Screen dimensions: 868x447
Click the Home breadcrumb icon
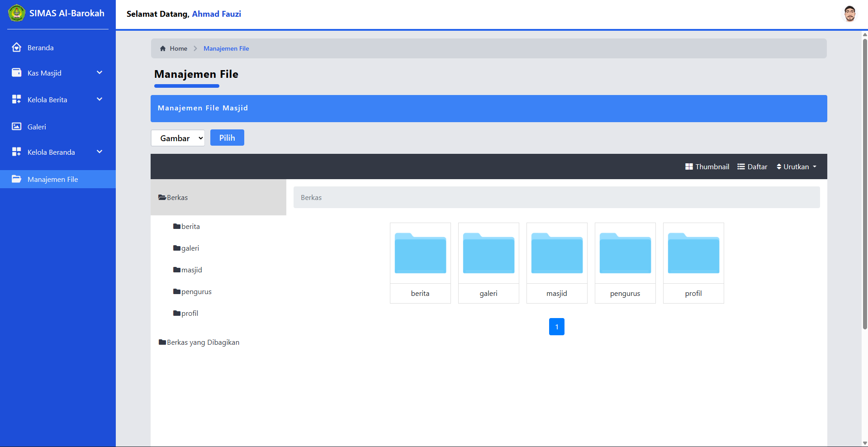coord(163,48)
